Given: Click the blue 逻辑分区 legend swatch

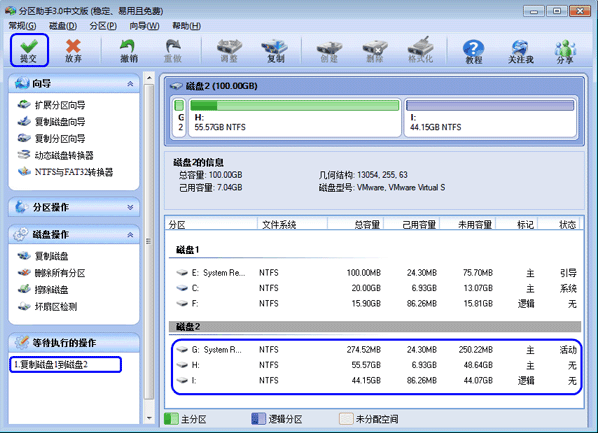Looking at the screenshot, I should (259, 419).
